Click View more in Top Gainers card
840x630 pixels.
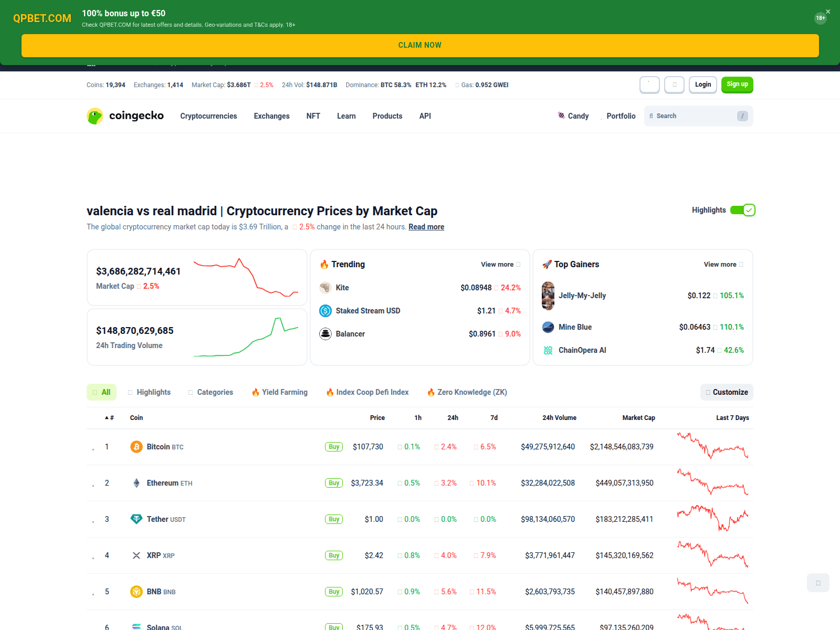tap(723, 265)
